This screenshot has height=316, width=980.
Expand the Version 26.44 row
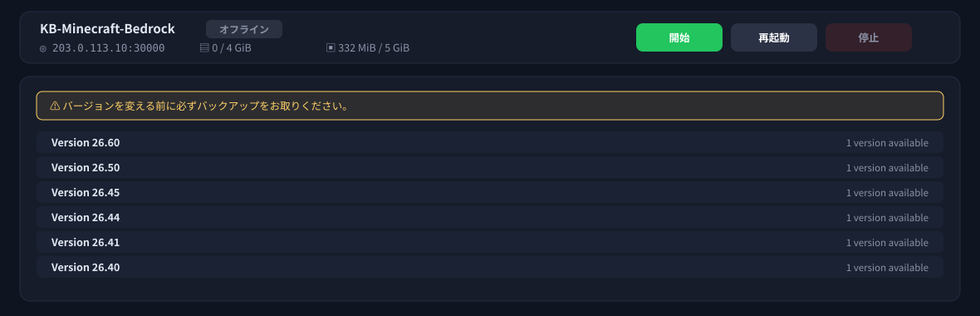pos(489,218)
